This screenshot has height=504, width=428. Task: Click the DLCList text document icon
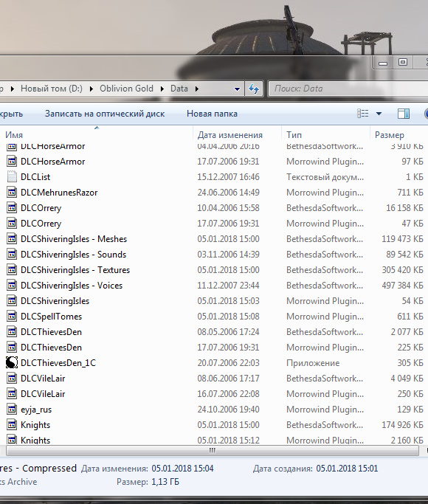(12, 177)
